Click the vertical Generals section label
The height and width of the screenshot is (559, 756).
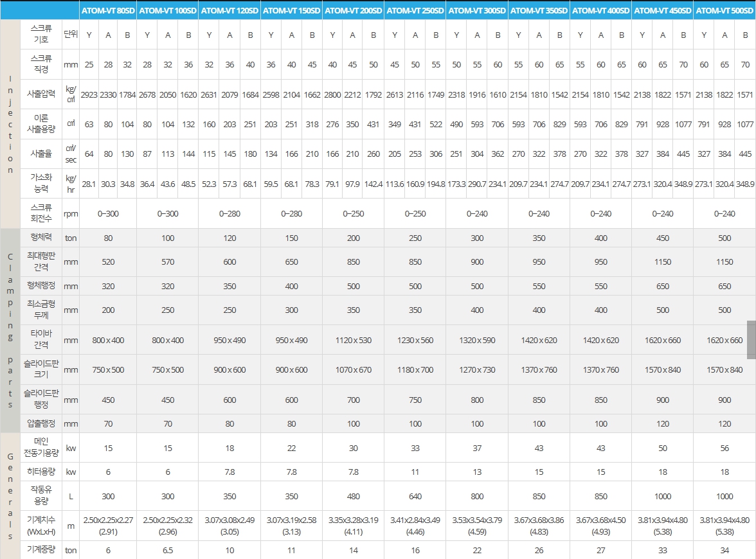pos(10,496)
